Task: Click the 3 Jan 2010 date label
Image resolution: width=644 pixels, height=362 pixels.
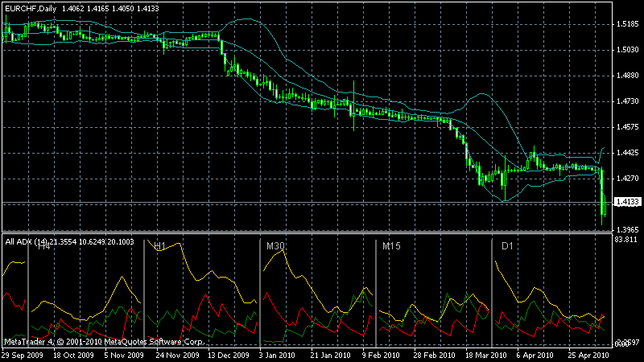Action: pyautogui.click(x=277, y=356)
